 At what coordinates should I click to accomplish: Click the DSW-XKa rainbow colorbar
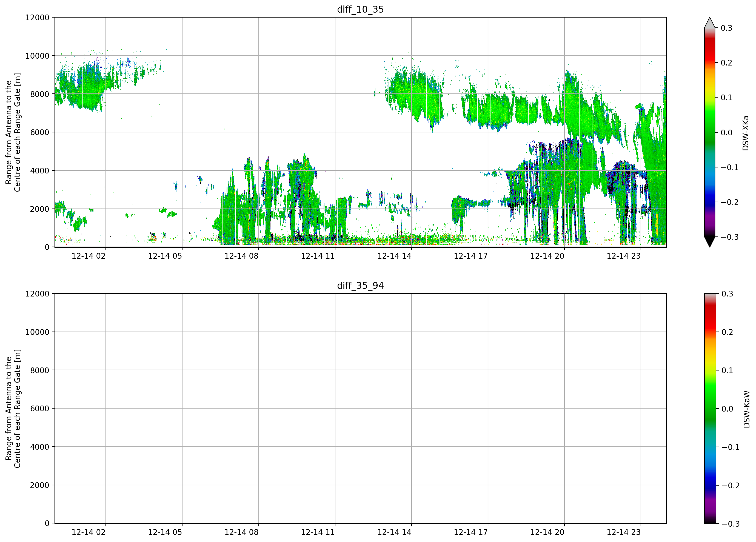710,132
